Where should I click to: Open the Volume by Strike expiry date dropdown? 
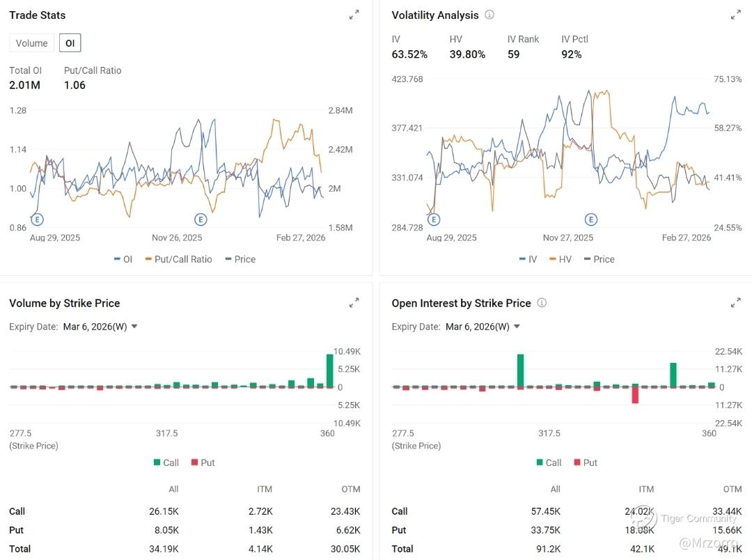point(100,327)
